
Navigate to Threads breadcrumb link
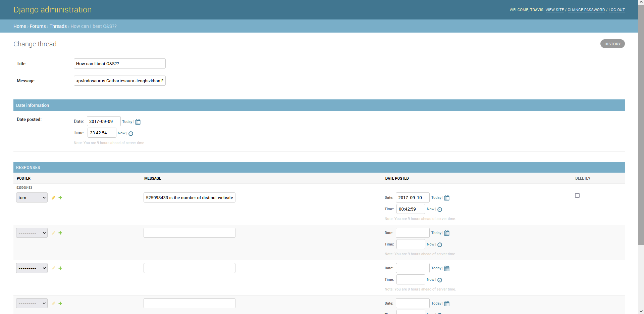pos(58,26)
